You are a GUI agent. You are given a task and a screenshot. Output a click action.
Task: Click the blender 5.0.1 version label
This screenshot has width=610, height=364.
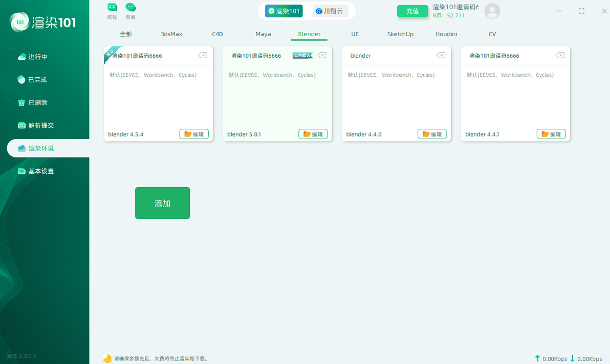[244, 134]
